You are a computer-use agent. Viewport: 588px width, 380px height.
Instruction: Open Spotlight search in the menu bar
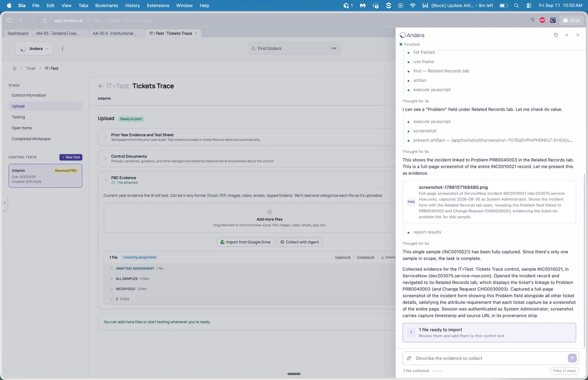[x=516, y=6]
